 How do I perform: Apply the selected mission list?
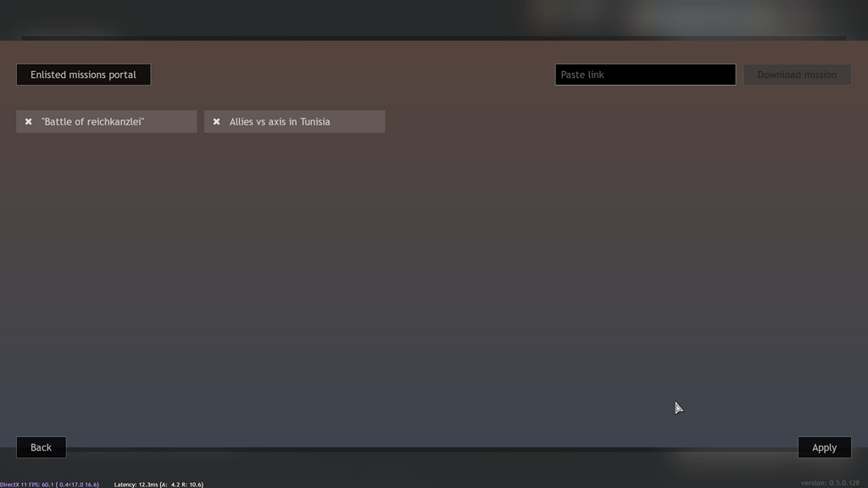coord(824,447)
